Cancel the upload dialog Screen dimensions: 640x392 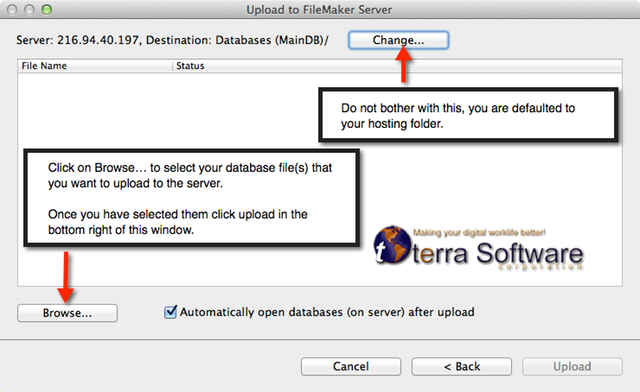351,366
